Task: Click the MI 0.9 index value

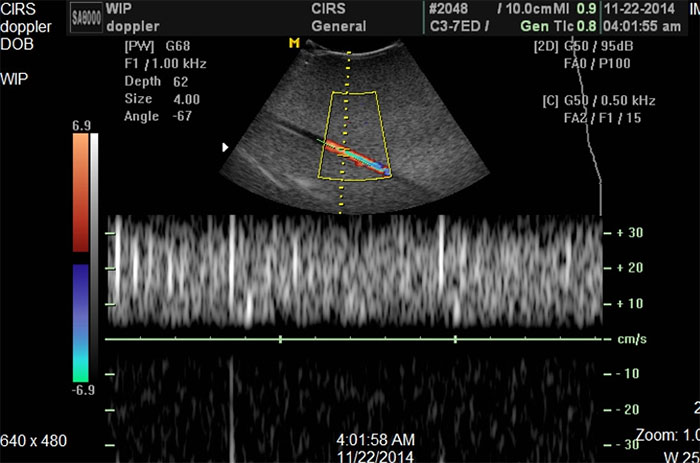Action: pyautogui.click(x=575, y=8)
